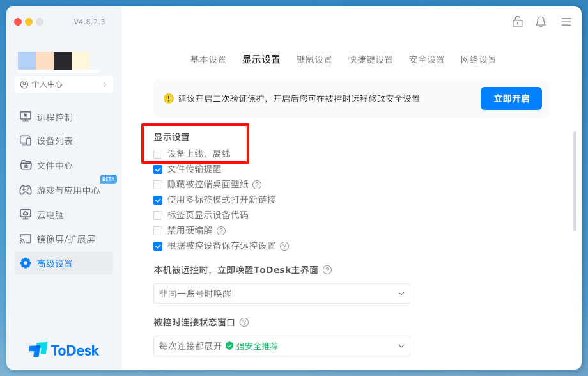588x376 pixels.
Task: Switch to the 安全设置 tab
Action: [x=426, y=59]
